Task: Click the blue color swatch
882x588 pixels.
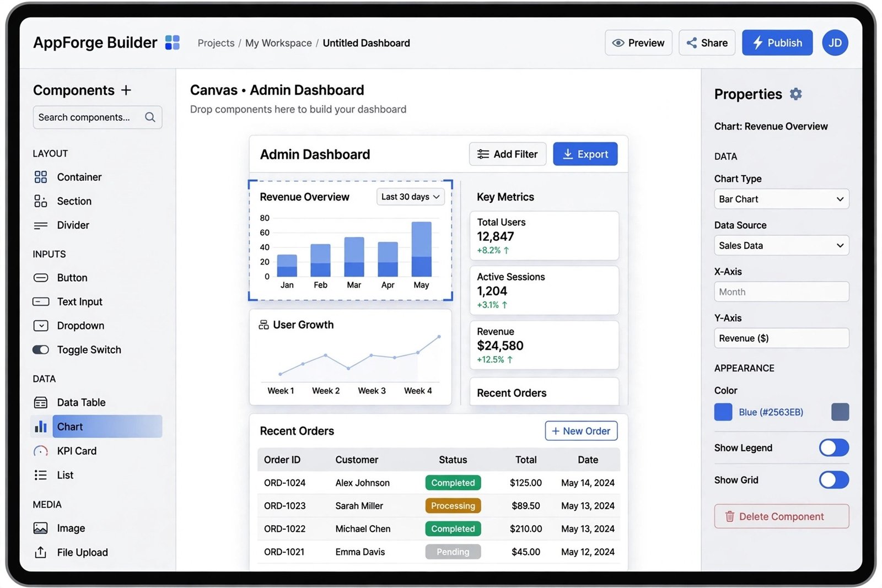Action: tap(723, 412)
